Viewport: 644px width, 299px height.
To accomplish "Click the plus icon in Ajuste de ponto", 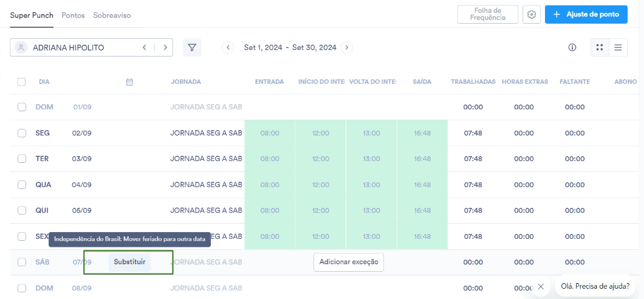I will [x=557, y=15].
